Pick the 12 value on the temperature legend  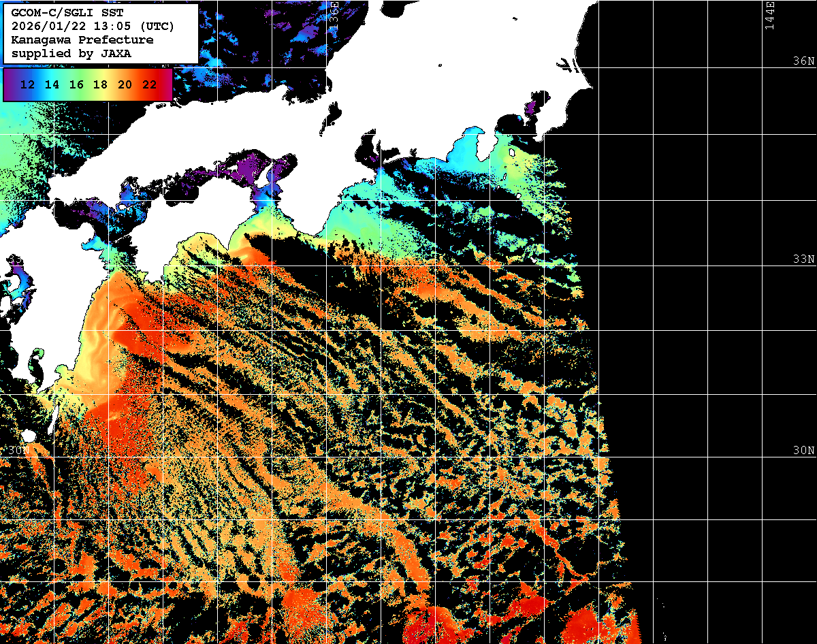(27, 85)
